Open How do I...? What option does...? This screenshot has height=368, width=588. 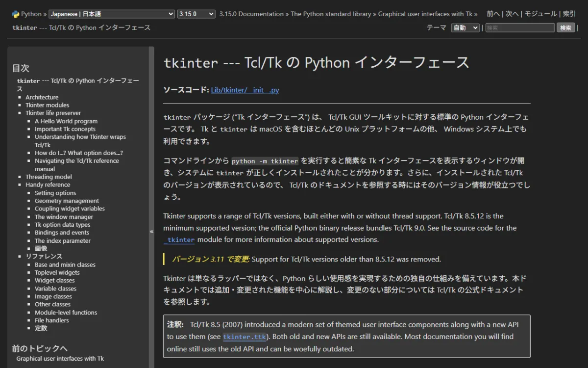[79, 153]
